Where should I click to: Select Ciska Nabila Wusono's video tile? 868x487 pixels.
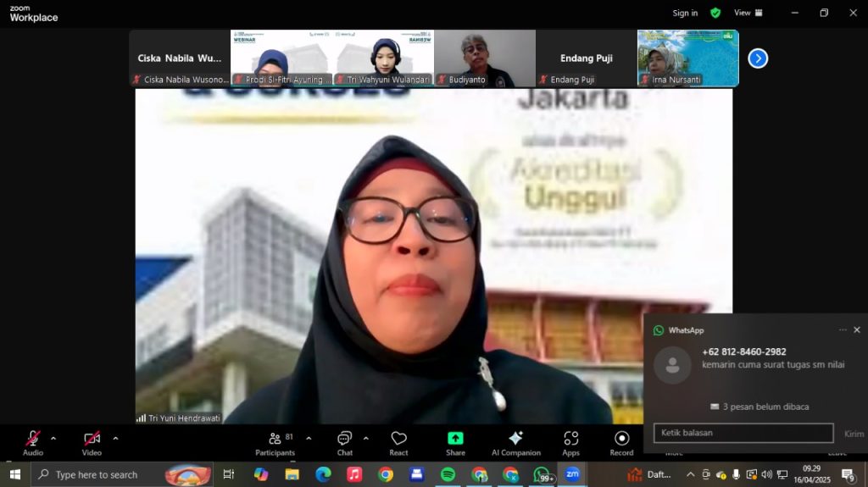pos(180,58)
